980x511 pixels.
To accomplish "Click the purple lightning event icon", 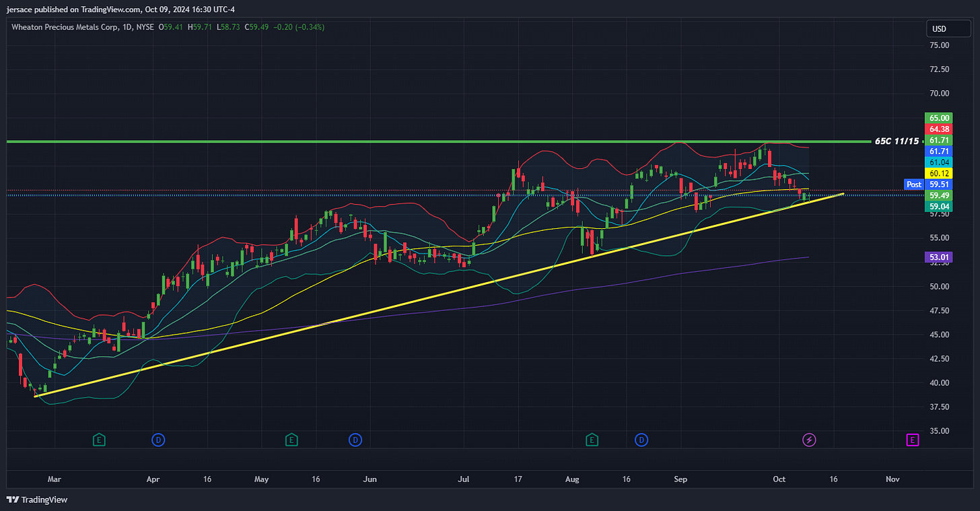I will click(810, 440).
